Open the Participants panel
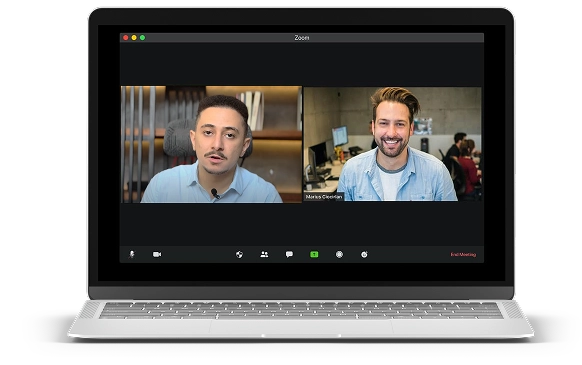 click(264, 254)
